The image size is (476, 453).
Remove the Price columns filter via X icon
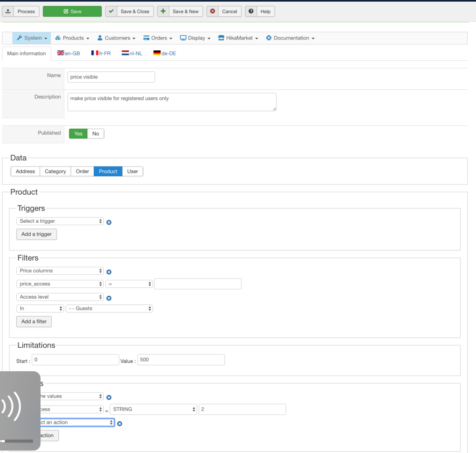[109, 272]
